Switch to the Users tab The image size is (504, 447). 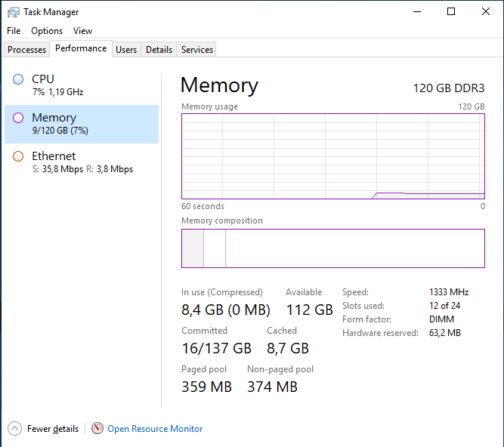pos(126,50)
